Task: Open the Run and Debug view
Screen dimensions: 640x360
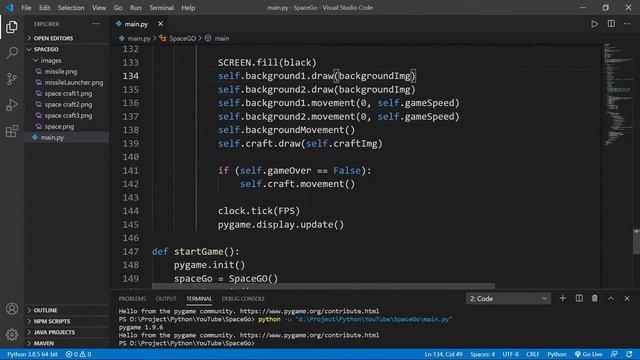Action: [x=12, y=105]
